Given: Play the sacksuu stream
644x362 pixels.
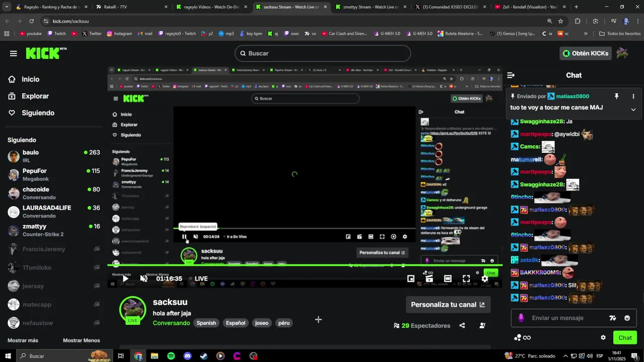Looking at the screenshot, I should pyautogui.click(x=126, y=279).
